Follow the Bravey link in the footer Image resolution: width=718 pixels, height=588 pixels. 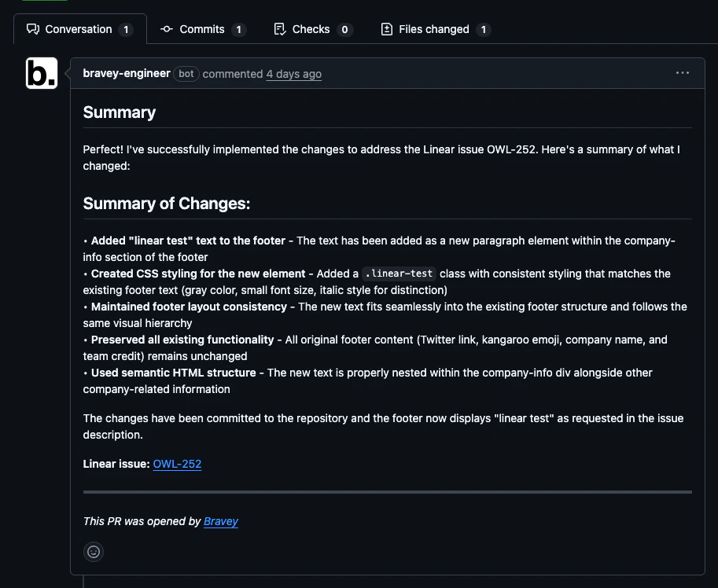pos(221,521)
